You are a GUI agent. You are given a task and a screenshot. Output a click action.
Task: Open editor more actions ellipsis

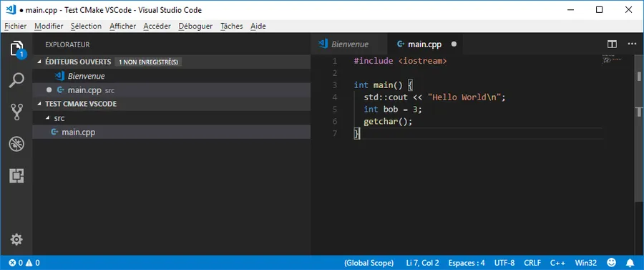[632, 44]
